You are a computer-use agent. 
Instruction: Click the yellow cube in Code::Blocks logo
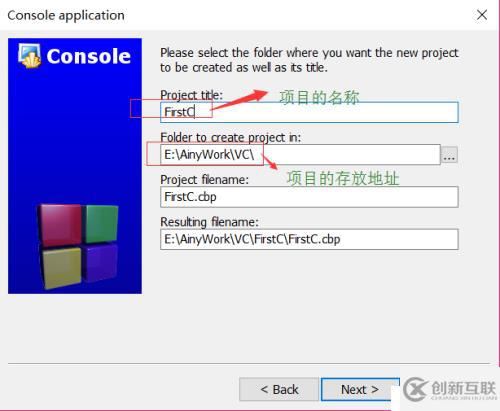[62, 267]
